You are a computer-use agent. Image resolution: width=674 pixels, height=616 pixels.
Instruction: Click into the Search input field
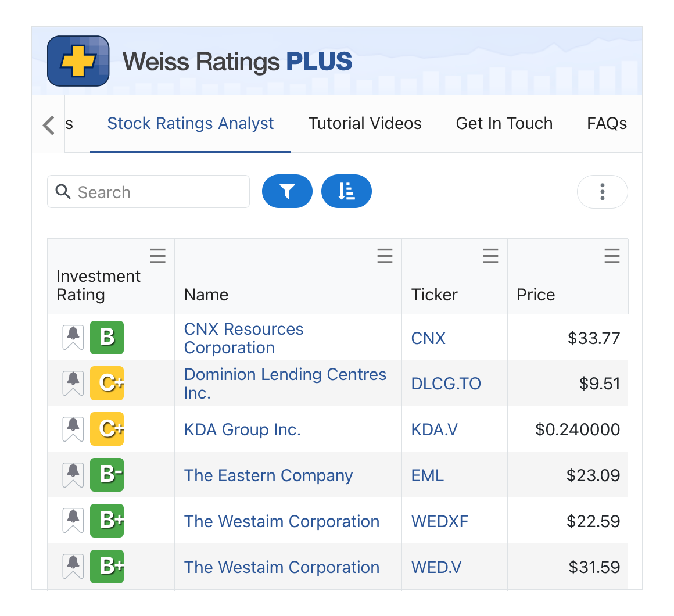157,192
